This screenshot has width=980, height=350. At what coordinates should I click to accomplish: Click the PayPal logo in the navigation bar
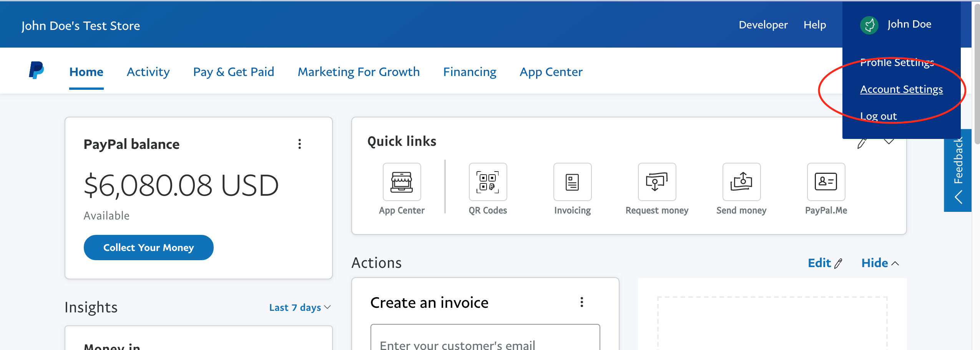(x=36, y=70)
